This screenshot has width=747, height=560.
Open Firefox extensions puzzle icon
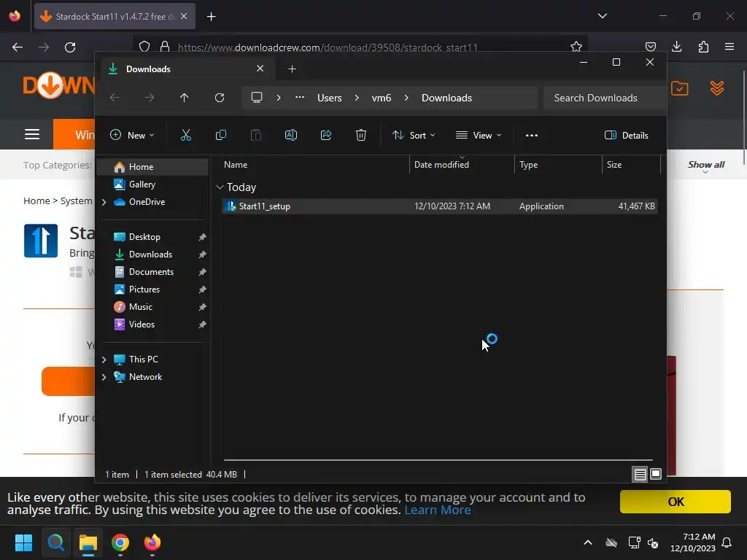[703, 47]
